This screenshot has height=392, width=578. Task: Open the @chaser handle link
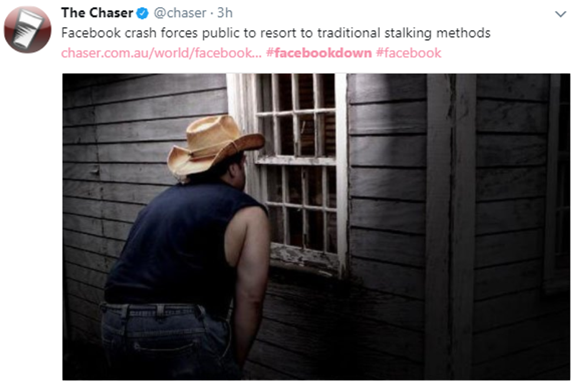point(180,13)
